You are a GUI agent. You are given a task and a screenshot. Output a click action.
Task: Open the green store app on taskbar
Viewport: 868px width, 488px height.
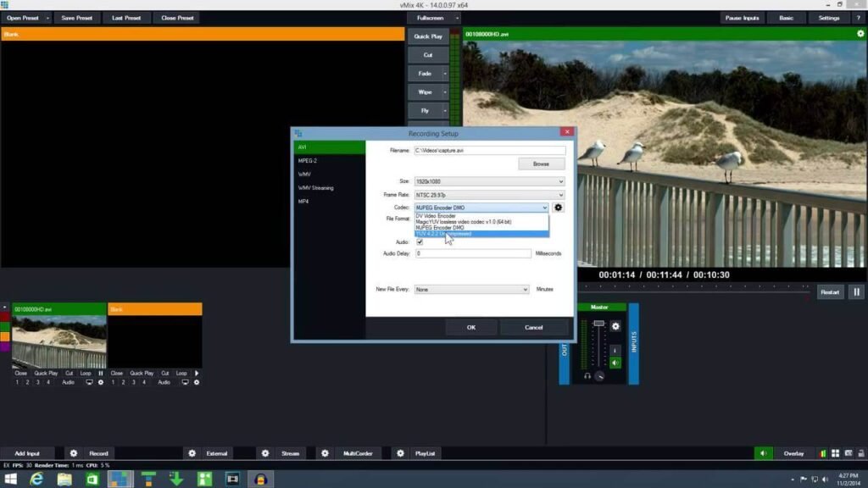[x=92, y=480]
